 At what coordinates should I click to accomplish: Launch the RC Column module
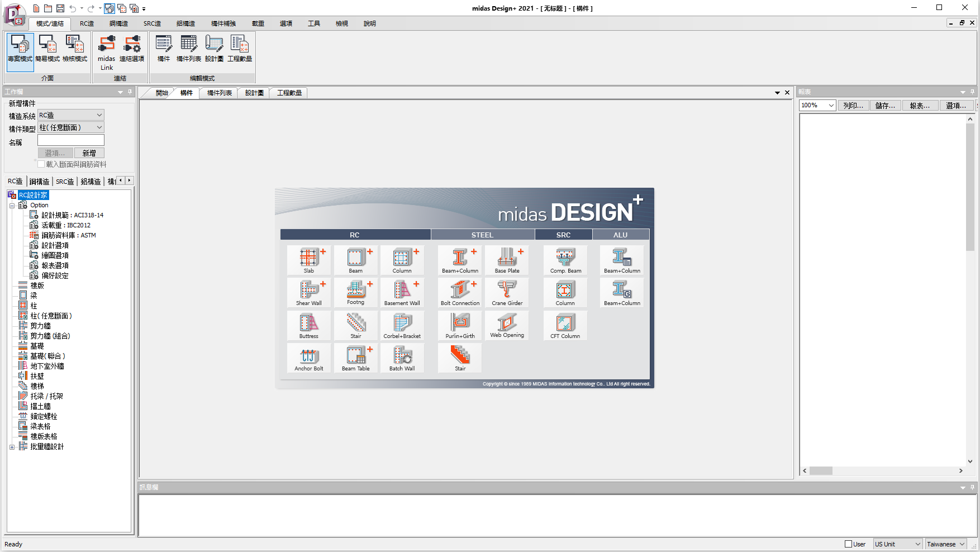click(402, 260)
